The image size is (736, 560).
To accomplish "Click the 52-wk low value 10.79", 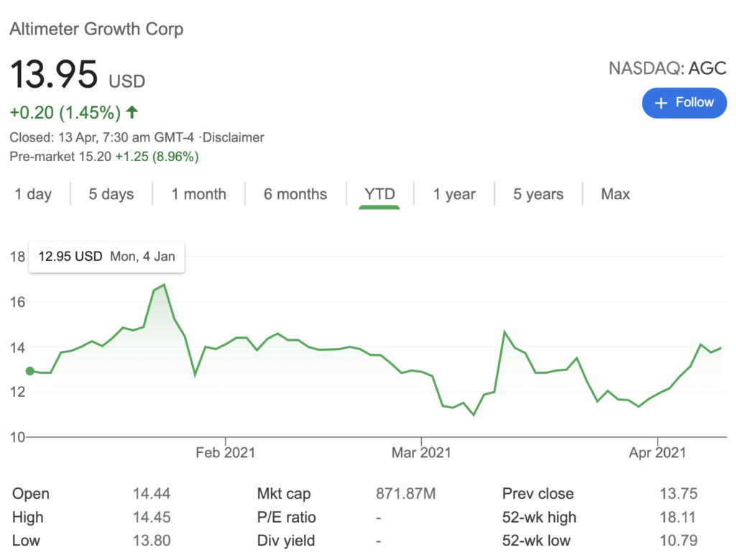I will click(x=678, y=541).
